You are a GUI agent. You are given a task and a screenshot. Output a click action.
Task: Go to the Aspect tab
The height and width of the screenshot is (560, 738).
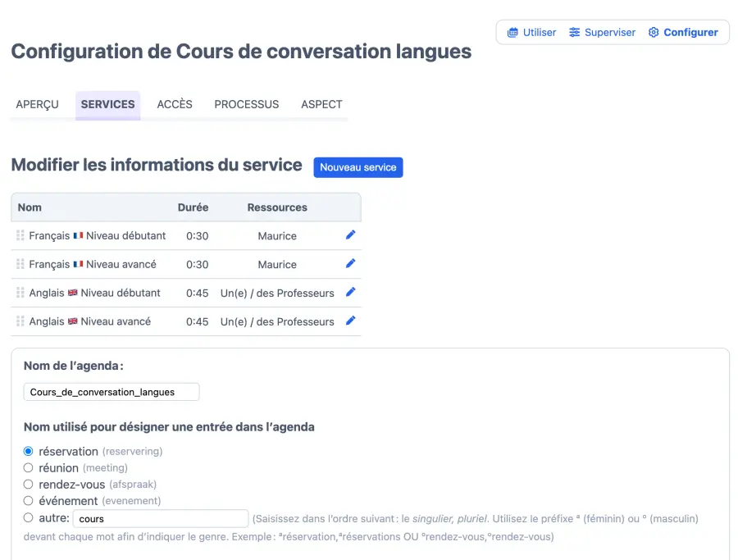(x=321, y=104)
